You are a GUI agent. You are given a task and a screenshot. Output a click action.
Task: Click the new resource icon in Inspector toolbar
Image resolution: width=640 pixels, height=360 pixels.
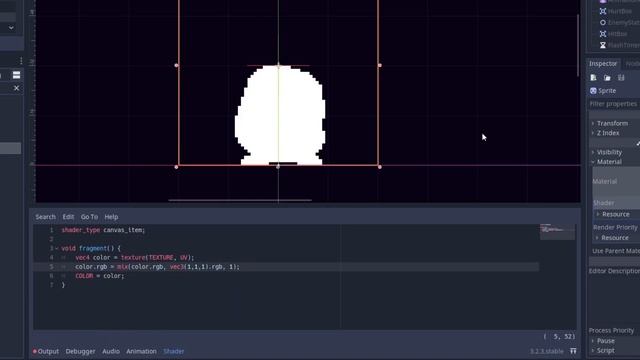[593, 78]
